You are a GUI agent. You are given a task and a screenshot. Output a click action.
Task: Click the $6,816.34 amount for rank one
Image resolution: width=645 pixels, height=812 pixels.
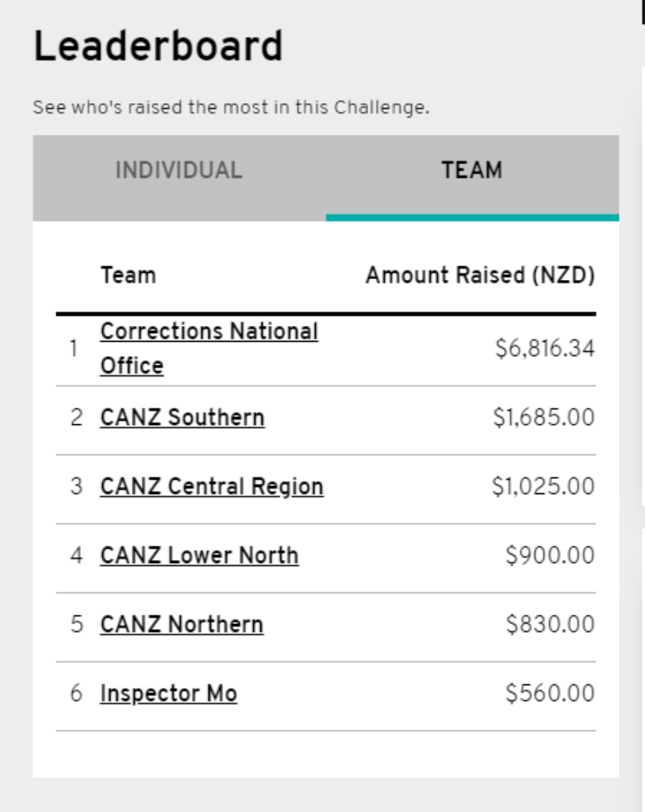[x=545, y=348]
